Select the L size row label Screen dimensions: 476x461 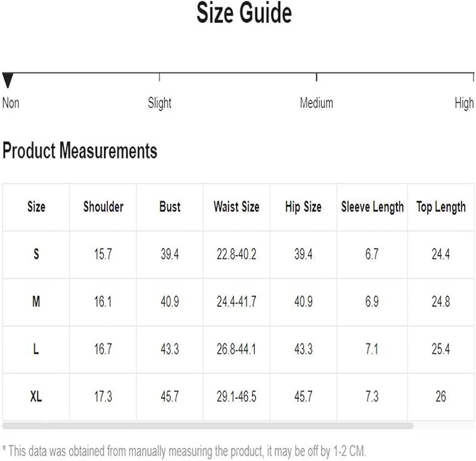tap(36, 349)
